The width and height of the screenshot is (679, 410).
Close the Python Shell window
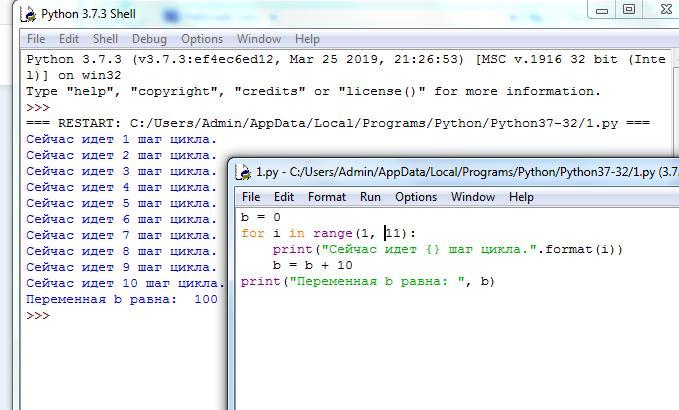pyautogui.click(x=666, y=10)
